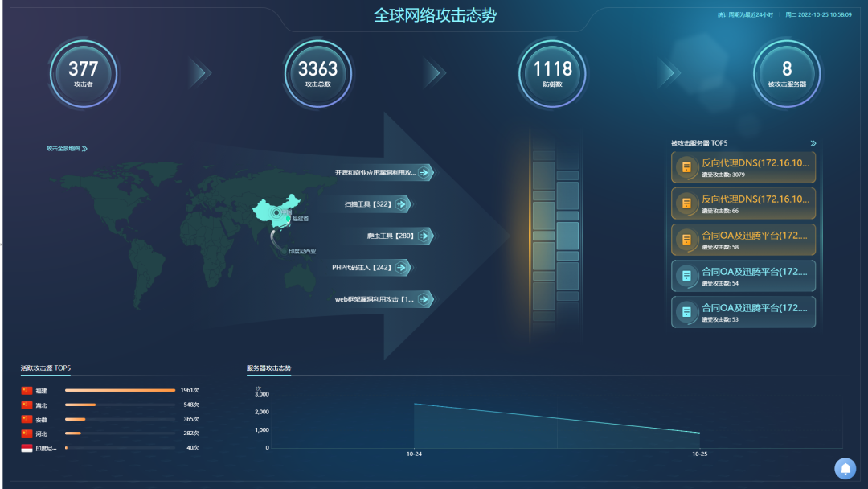
Task: Click the bell notification icon bottom right
Action: (844, 467)
